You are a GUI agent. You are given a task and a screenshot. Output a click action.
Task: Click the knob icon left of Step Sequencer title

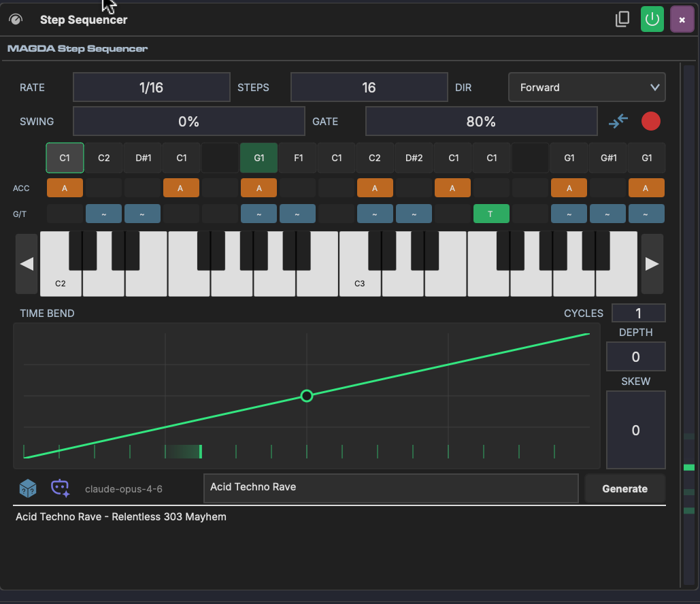(x=15, y=19)
